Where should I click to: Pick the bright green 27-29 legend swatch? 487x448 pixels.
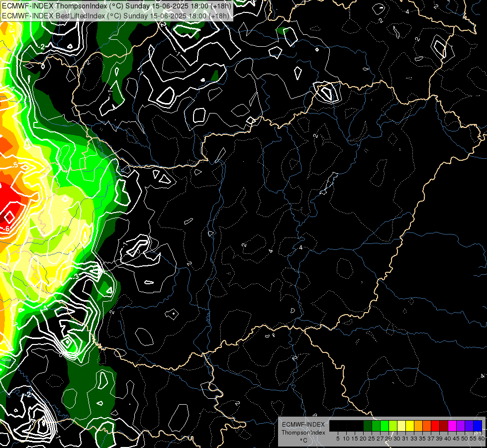385,426
